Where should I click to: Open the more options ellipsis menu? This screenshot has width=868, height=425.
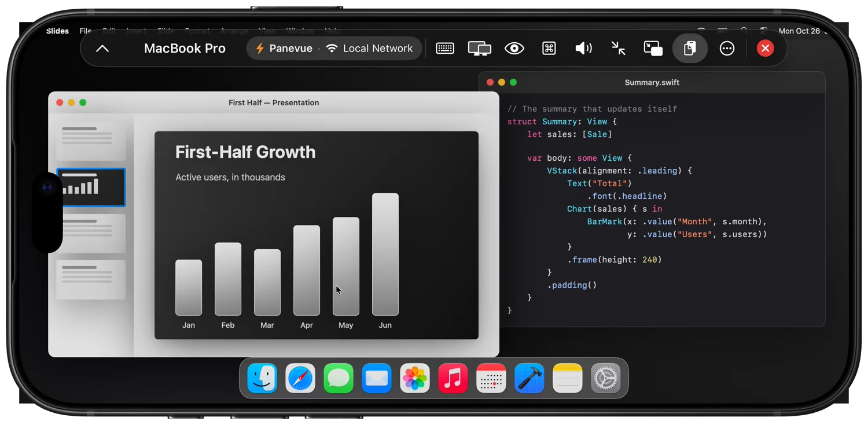pos(727,49)
